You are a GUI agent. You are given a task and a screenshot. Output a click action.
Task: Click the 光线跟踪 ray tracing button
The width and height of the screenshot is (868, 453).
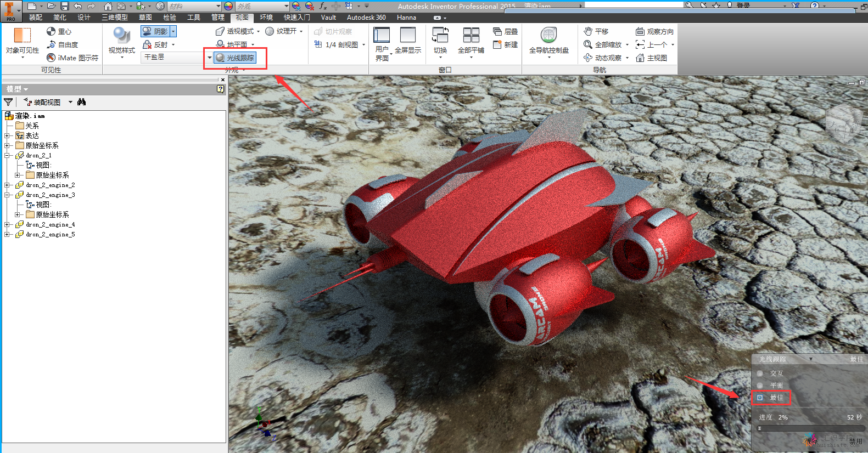click(235, 58)
